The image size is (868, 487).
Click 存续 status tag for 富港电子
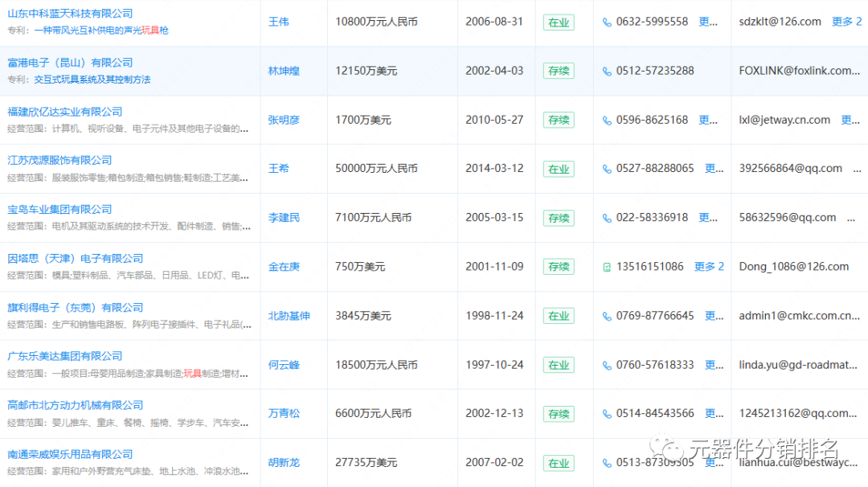click(559, 71)
